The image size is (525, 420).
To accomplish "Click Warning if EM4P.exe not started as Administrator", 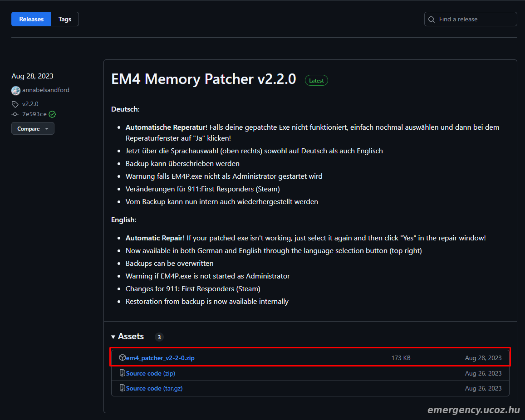I will pyautogui.click(x=207, y=276).
